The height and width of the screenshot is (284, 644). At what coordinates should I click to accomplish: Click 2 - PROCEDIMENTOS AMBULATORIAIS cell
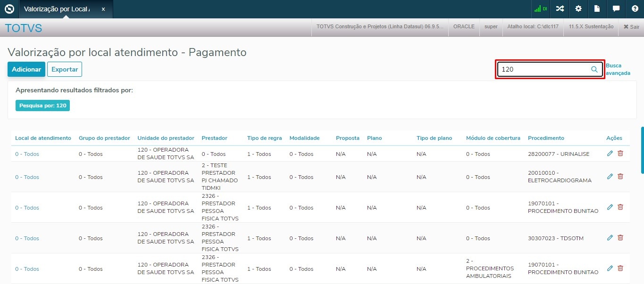tap(490, 268)
